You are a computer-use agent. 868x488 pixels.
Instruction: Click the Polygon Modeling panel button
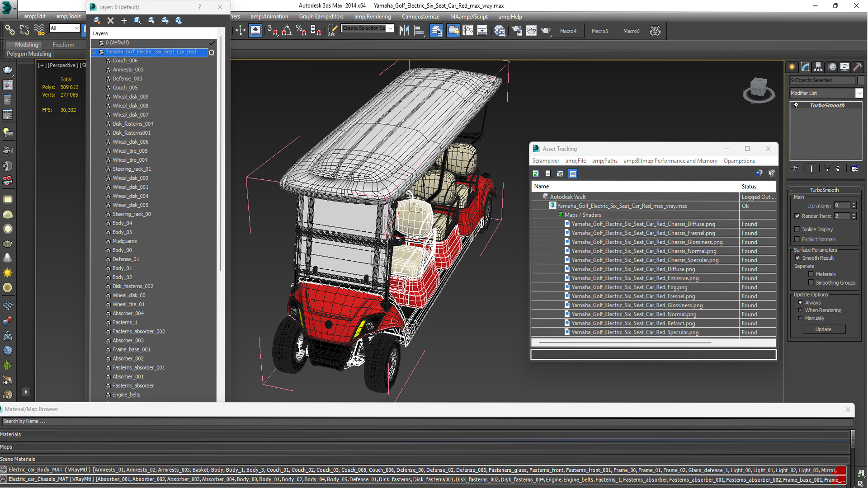click(29, 54)
